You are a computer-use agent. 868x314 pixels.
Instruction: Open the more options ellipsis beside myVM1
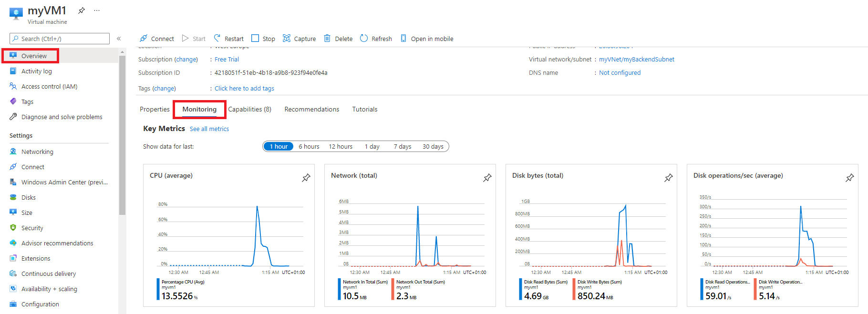(97, 10)
